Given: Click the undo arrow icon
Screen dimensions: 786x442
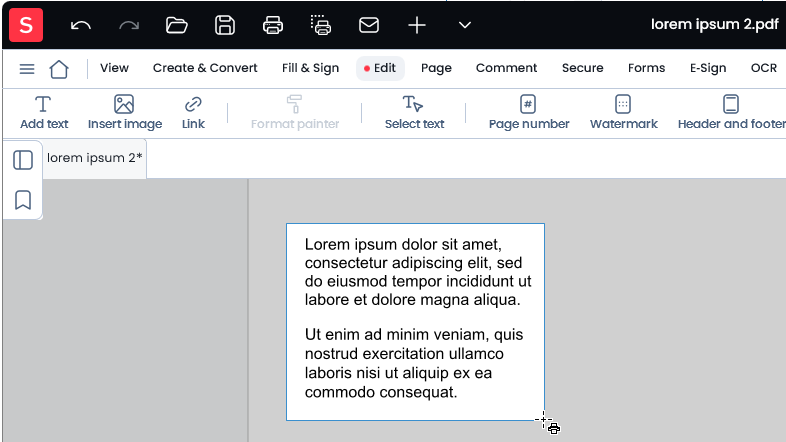Looking at the screenshot, I should tap(81, 25).
